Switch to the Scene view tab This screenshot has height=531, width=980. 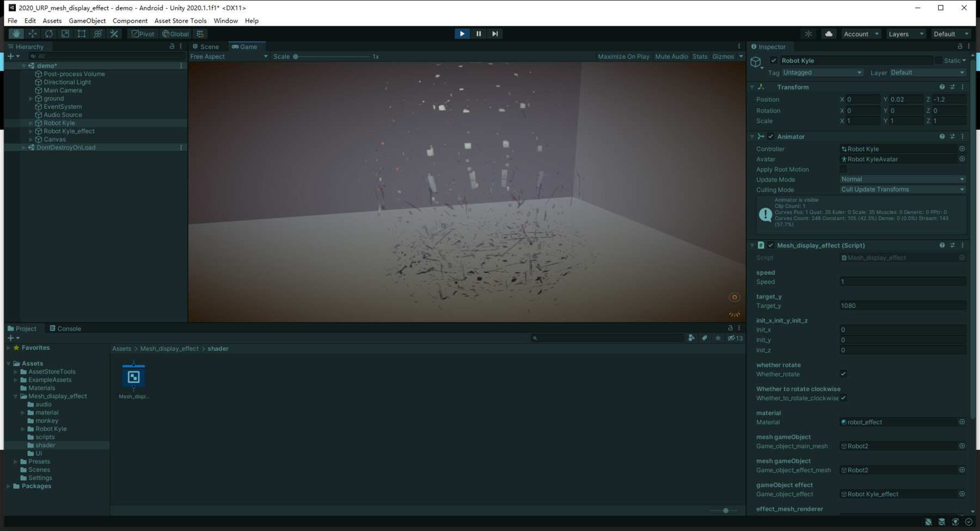tap(209, 46)
